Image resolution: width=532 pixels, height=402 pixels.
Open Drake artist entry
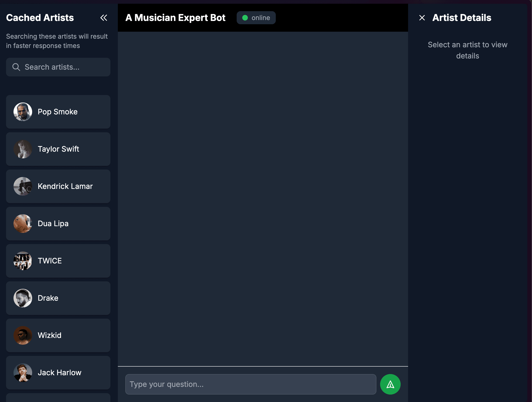(x=58, y=298)
